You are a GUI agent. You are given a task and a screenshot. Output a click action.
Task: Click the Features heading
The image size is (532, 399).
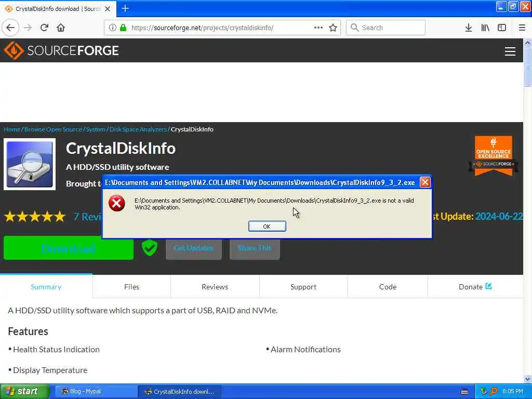point(28,331)
